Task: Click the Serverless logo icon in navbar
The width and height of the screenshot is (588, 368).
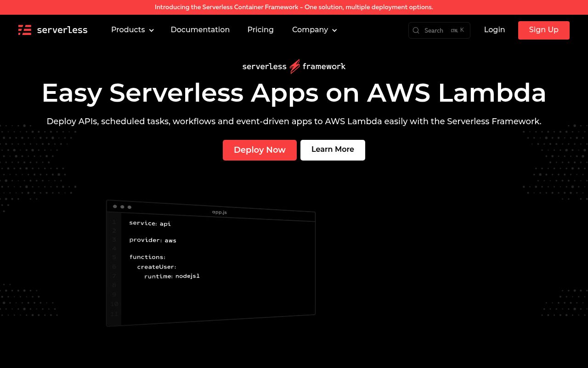Action: (24, 30)
